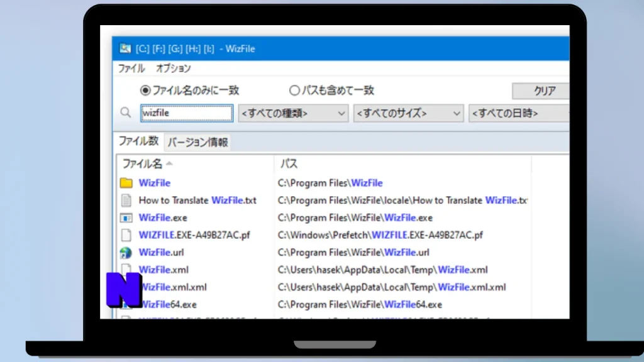Expand the すべての種類 dropdown
The image size is (644, 362).
pos(293,113)
